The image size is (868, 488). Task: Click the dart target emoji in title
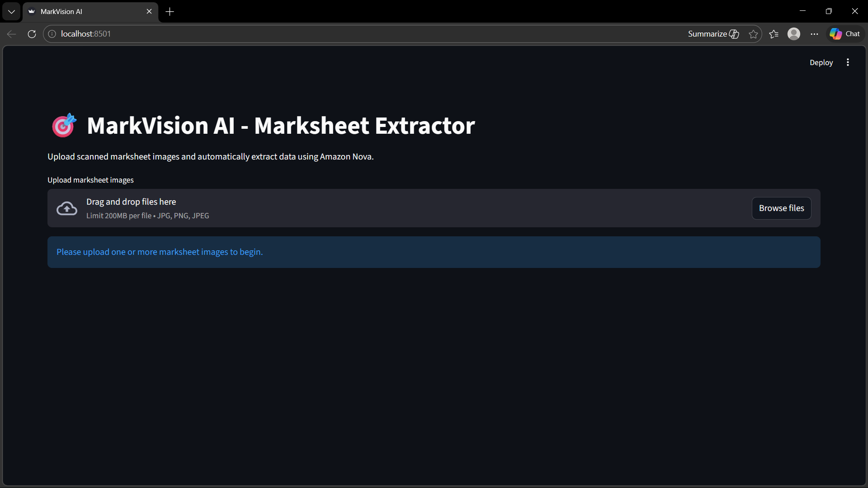[x=64, y=125]
